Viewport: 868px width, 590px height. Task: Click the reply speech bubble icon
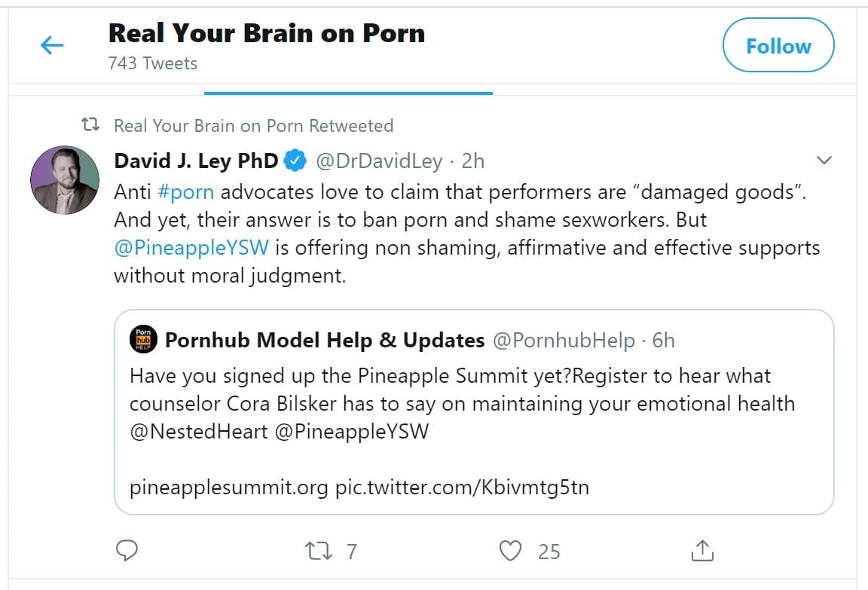126,551
